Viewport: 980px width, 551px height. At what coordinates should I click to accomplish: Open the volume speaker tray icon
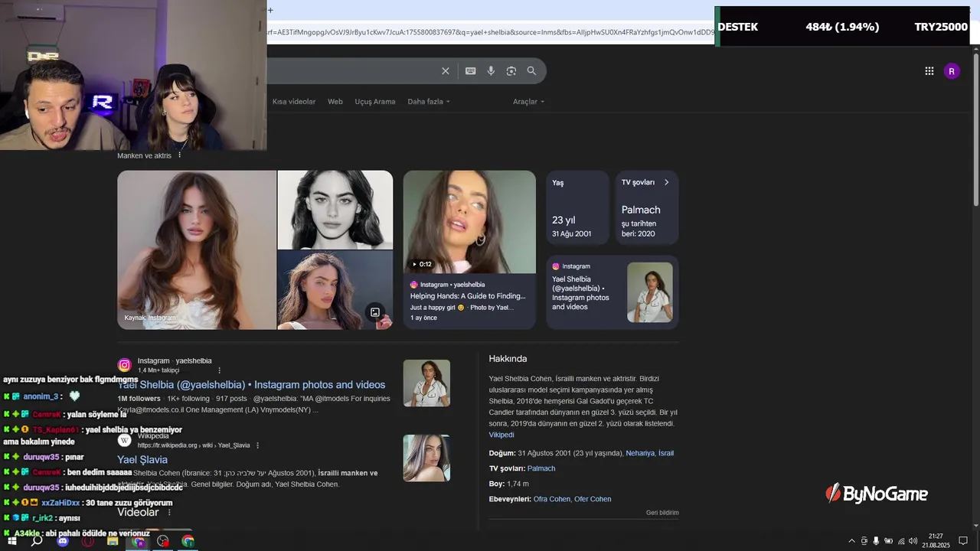click(913, 541)
